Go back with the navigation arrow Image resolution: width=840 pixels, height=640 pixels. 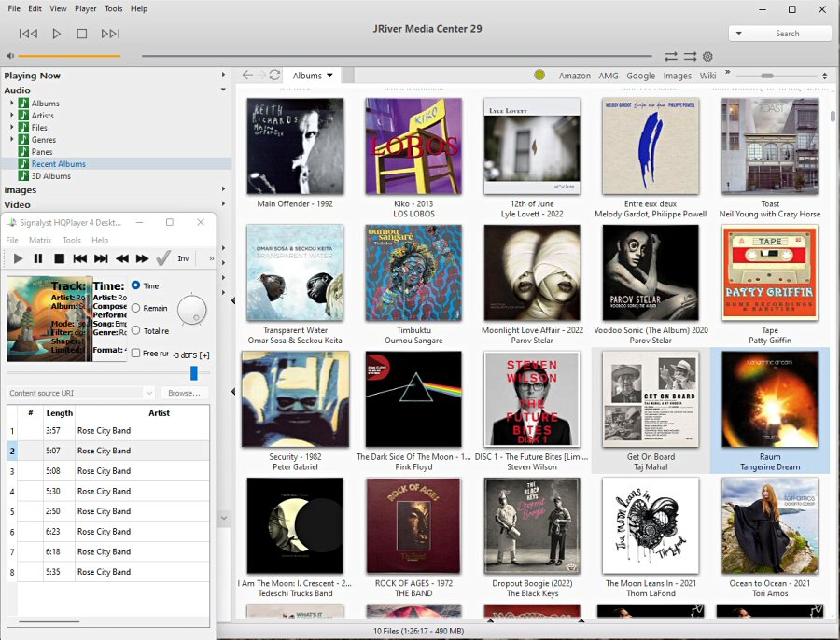pyautogui.click(x=247, y=75)
